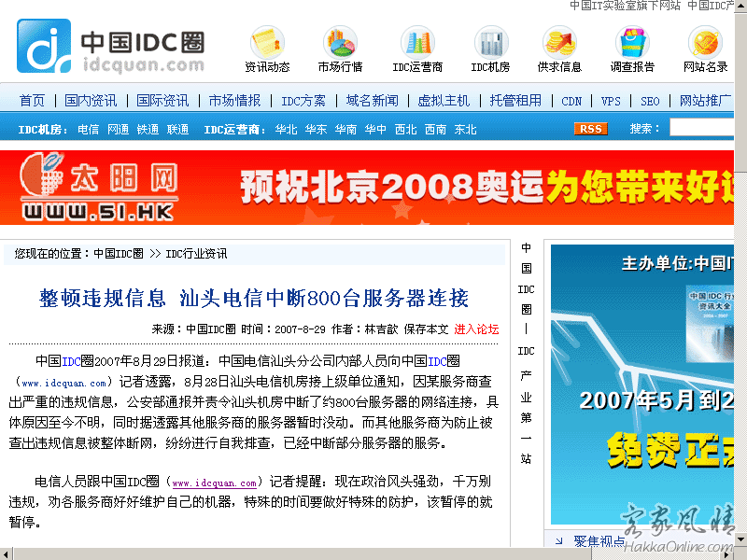747x560 pixels.
Task: Open 市场情报 navigation item
Action: click(x=234, y=101)
